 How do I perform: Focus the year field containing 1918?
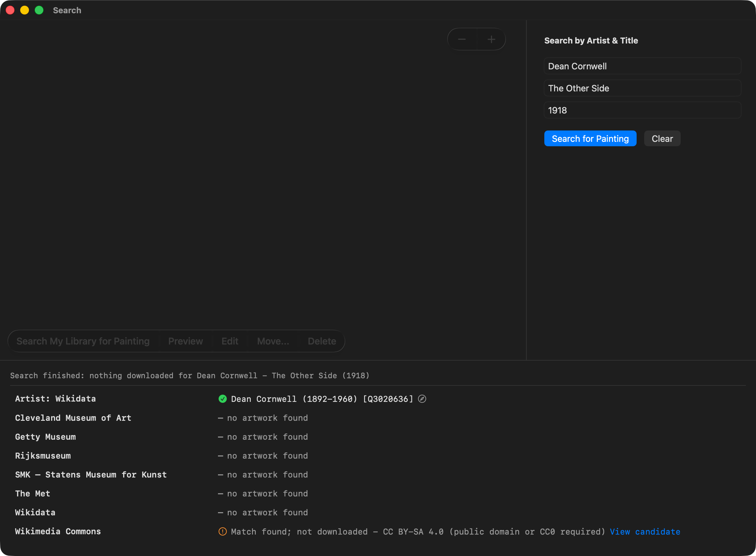click(642, 110)
